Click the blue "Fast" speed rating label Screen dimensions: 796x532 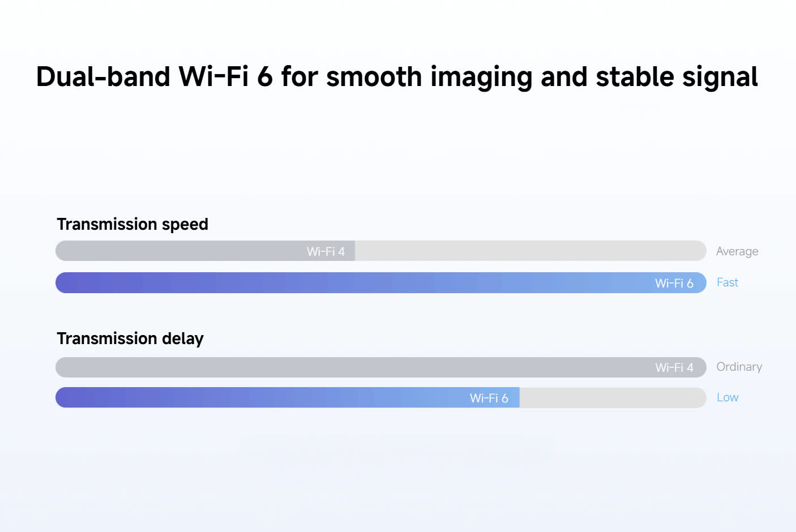[727, 282]
